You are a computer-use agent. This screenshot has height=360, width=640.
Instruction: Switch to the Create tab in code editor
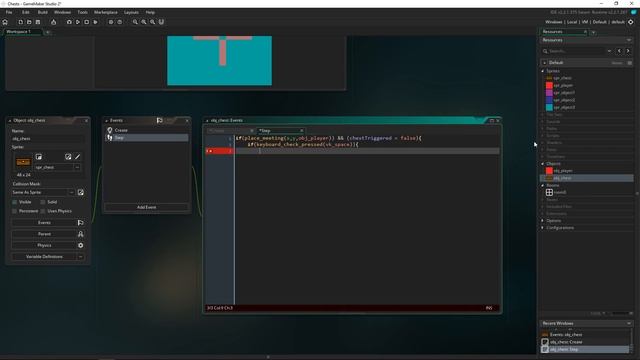(231, 131)
